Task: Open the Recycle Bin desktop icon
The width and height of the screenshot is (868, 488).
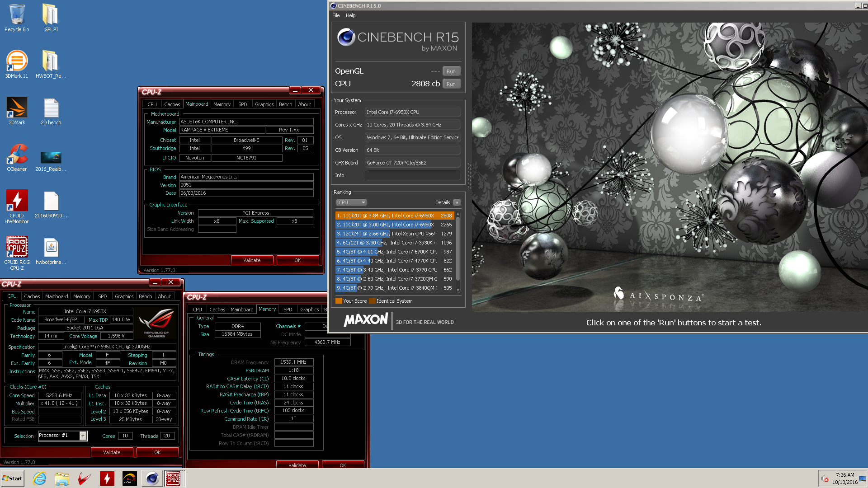Action: click(x=17, y=18)
